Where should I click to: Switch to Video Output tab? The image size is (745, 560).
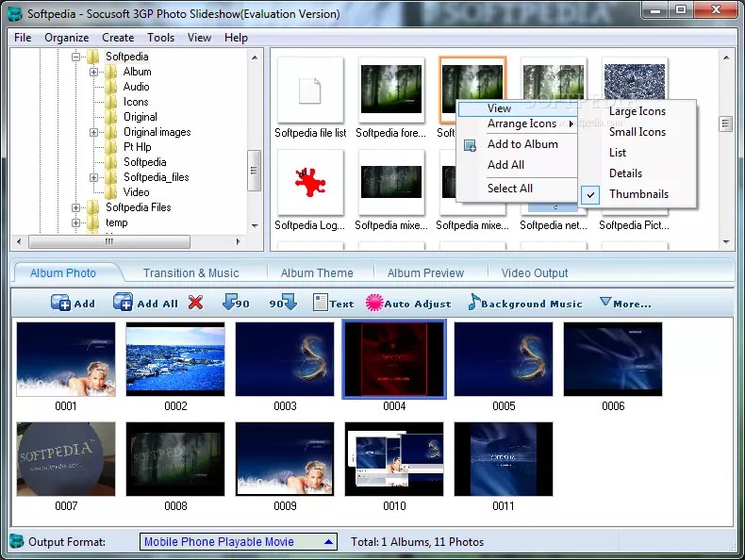[x=535, y=273]
